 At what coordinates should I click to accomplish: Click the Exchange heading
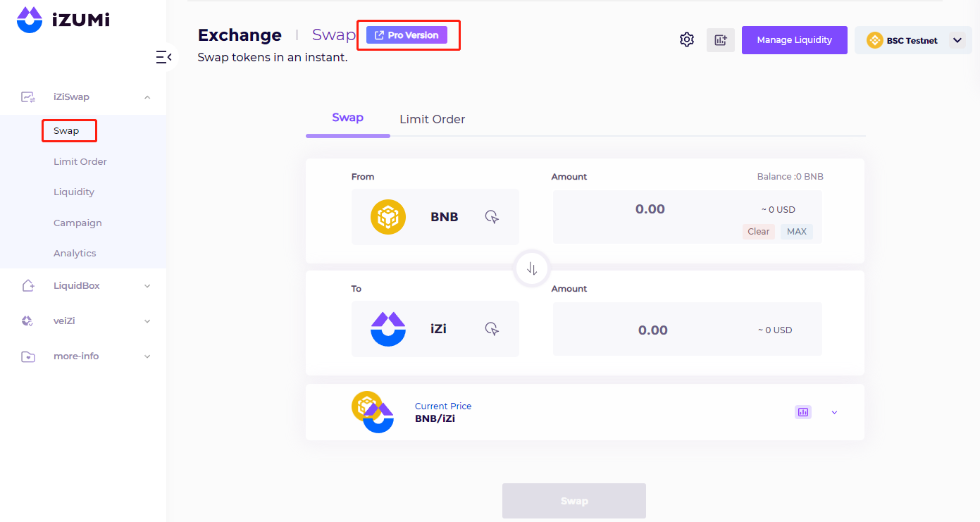pyautogui.click(x=240, y=35)
